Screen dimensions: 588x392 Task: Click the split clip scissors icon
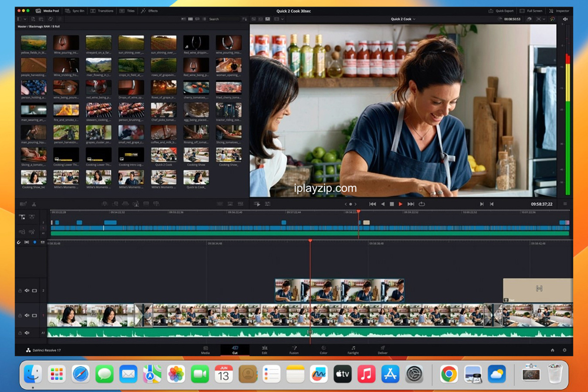(x=34, y=204)
